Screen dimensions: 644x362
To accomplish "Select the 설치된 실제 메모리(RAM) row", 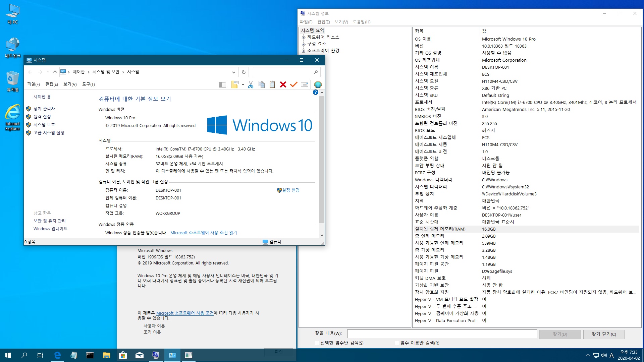I will coord(526,229).
